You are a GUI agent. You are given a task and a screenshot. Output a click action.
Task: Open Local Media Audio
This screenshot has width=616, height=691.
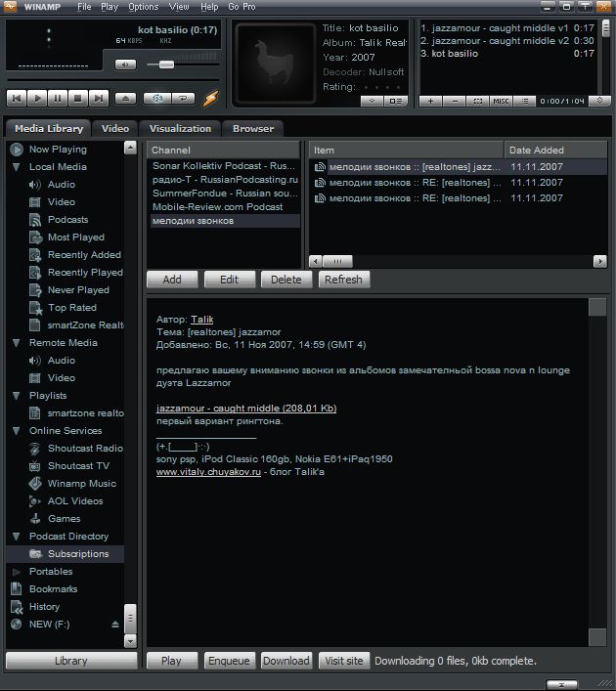(62, 185)
